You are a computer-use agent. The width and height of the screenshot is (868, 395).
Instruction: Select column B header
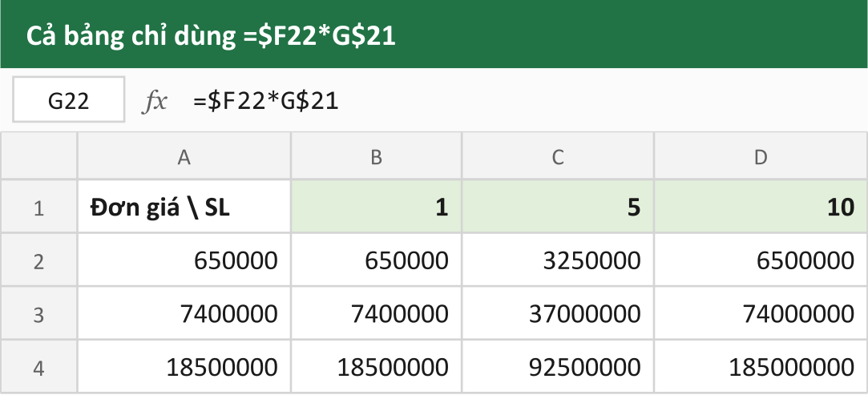click(x=376, y=155)
